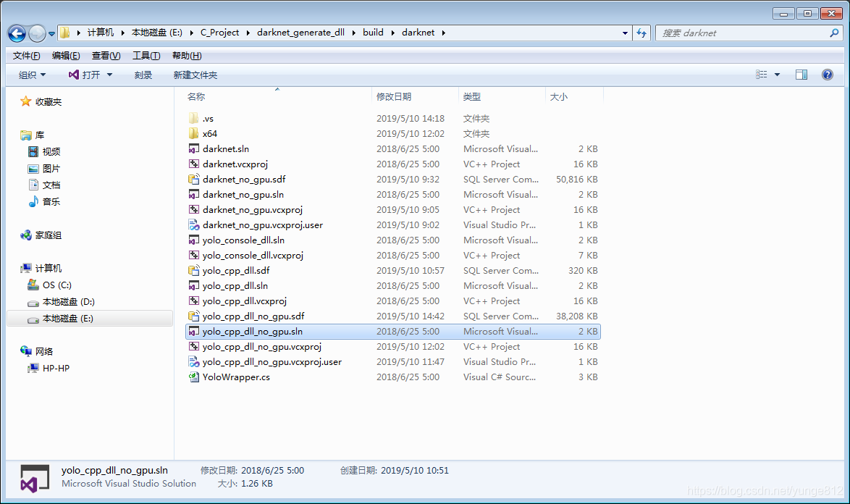Select 库 in the navigation pane
Viewport: 850px width, 504px height.
pyautogui.click(x=40, y=135)
